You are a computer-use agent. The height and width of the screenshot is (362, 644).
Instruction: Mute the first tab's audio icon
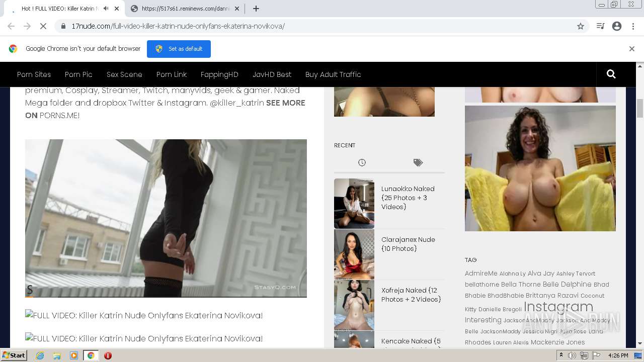tap(106, 9)
